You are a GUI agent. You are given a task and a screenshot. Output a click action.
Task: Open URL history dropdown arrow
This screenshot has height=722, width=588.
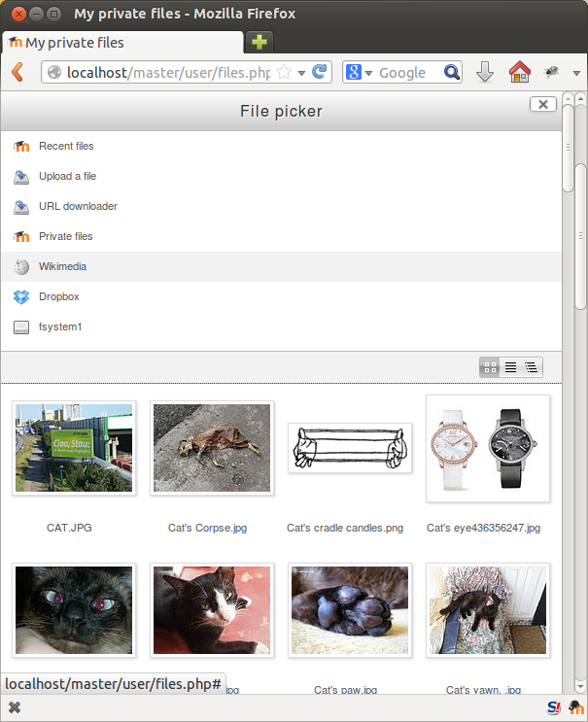click(301, 73)
